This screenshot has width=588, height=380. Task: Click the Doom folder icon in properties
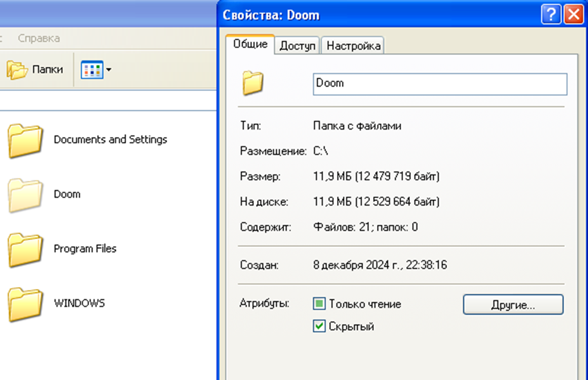[253, 83]
